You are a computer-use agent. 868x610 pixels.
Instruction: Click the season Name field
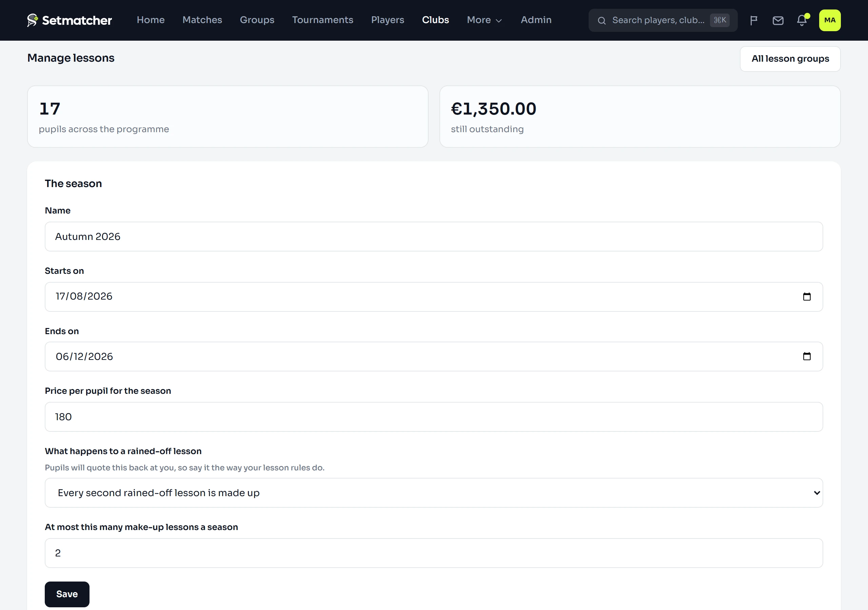click(x=434, y=237)
